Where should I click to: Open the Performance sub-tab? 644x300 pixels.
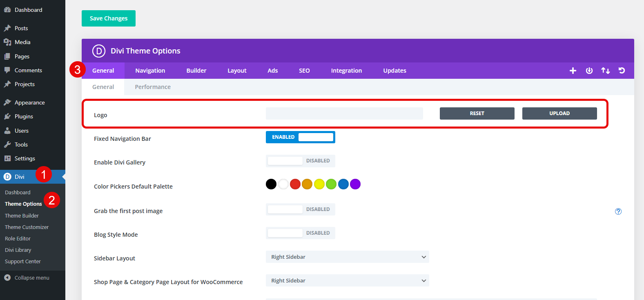[153, 87]
